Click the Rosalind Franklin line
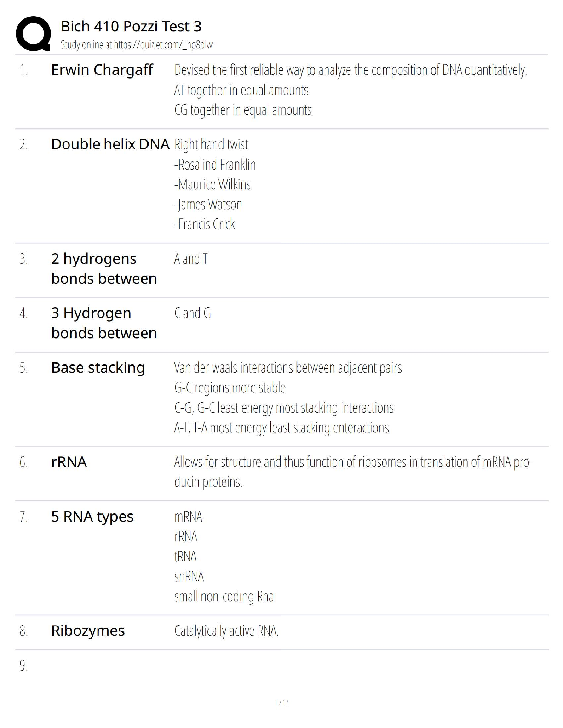 (x=215, y=165)
